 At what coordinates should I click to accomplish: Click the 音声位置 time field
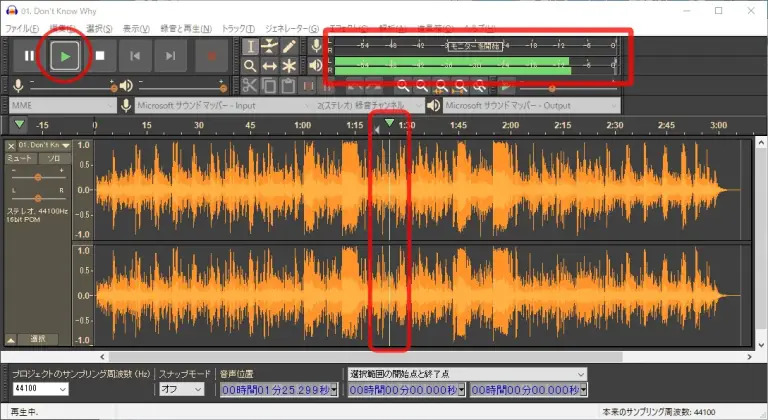pos(276,390)
